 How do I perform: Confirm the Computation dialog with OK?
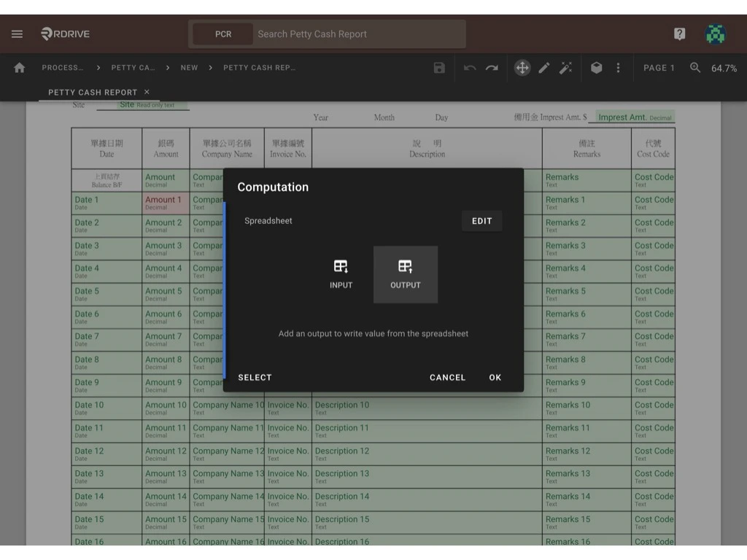coord(495,377)
